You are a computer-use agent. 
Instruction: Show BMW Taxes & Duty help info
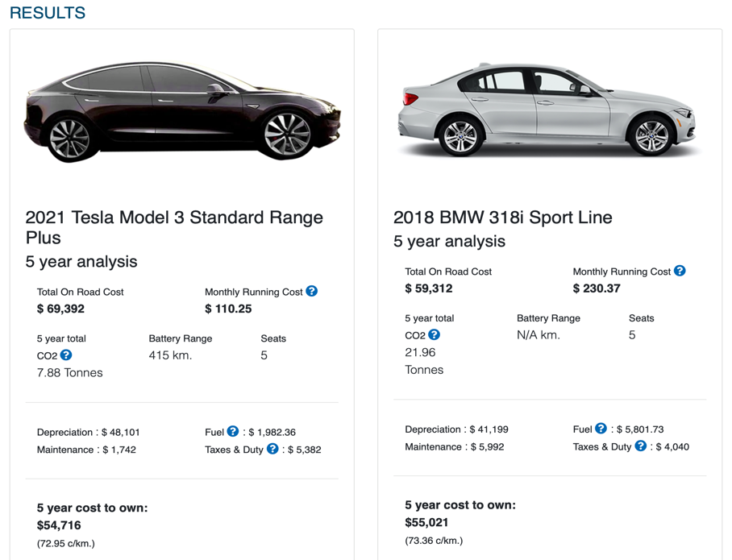640,446
